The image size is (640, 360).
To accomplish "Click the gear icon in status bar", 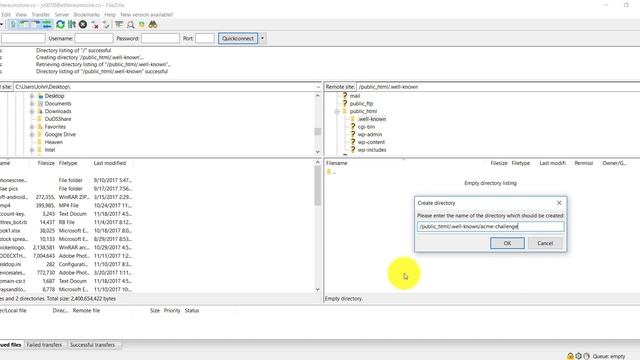I will tap(578, 356).
